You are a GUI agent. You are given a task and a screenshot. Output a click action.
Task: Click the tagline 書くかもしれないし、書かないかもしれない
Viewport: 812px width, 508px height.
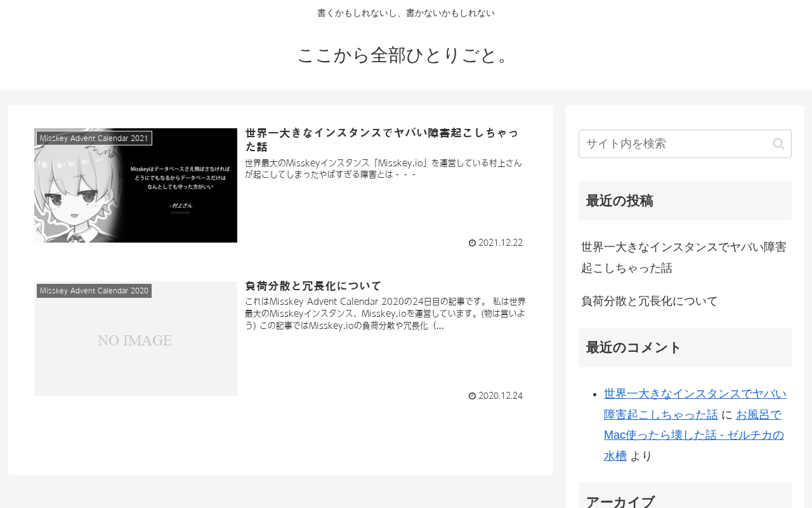tap(406, 13)
